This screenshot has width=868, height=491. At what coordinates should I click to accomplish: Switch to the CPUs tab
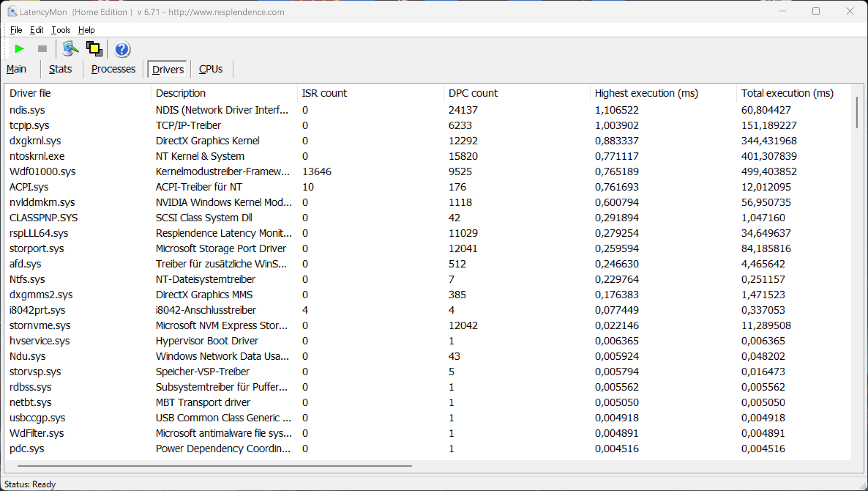[x=211, y=69]
